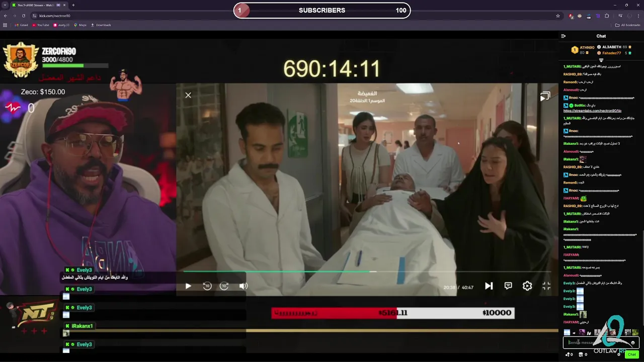Click the emote quick-pick heart icon

[x=574, y=332]
